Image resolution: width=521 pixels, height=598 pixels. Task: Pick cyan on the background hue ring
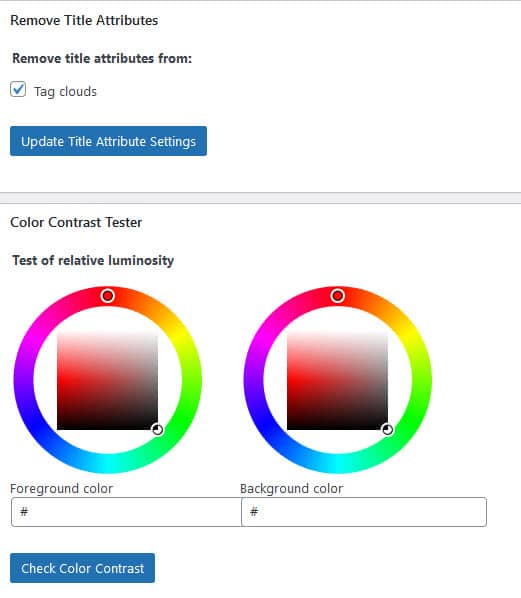pyautogui.click(x=338, y=463)
